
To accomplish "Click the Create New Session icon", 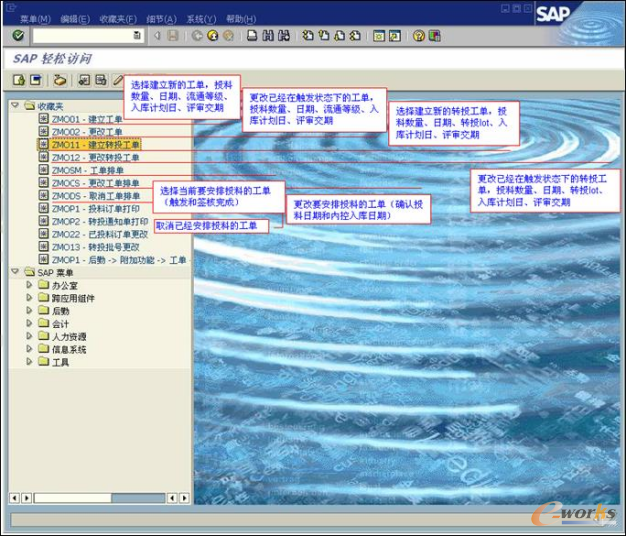I will 378,36.
